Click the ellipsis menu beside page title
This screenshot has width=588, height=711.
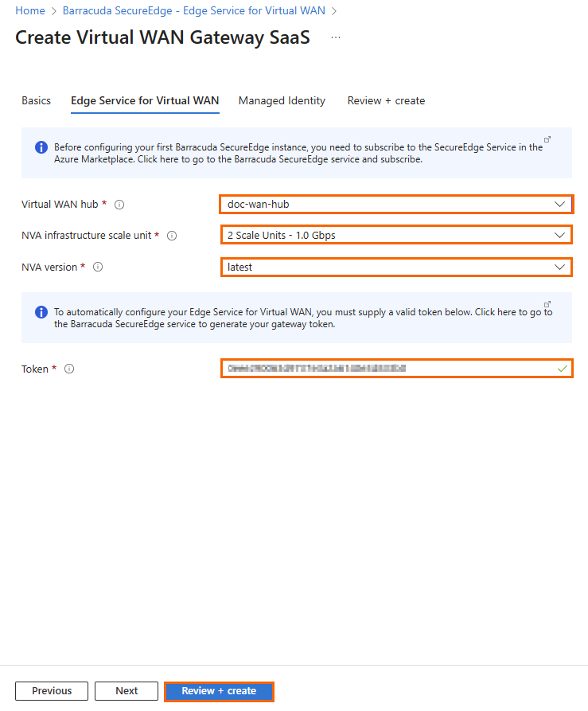336,37
